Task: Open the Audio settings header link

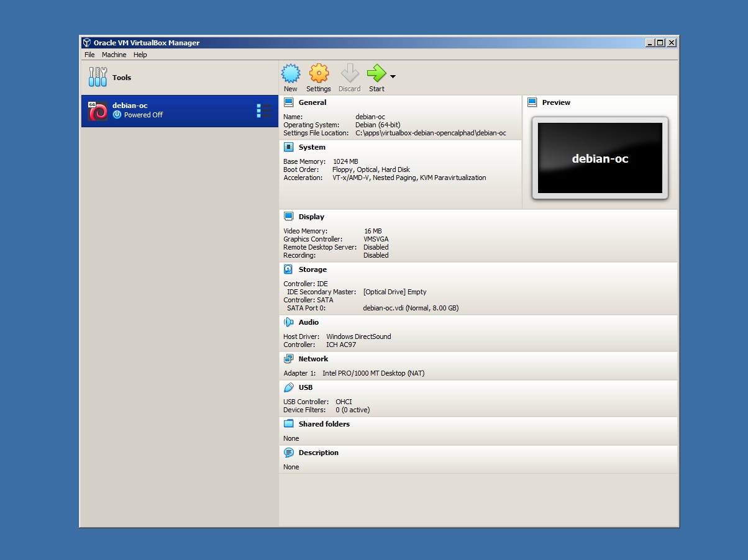Action: 309,322
